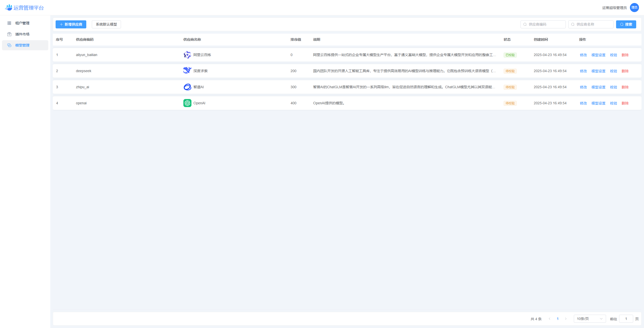Click the 租户管理 grid icon
Image resolution: width=644 pixels, height=328 pixels.
pyautogui.click(x=9, y=23)
